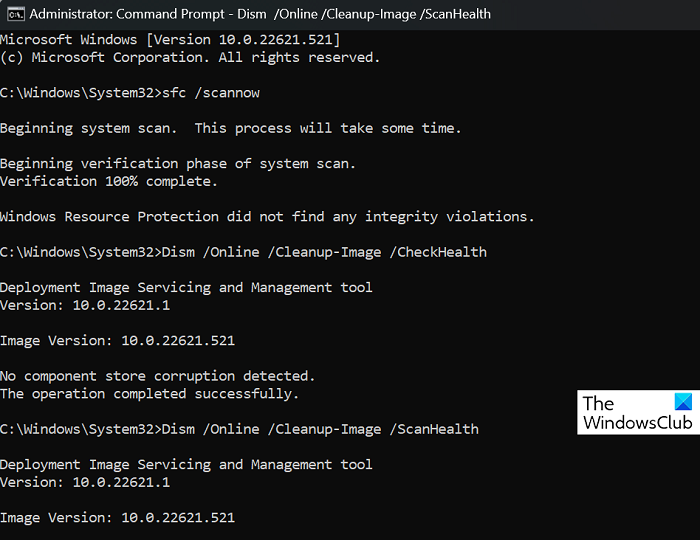Click the 'Verification 100% complete' line
Screen dimensions: 700x540
pos(107,181)
